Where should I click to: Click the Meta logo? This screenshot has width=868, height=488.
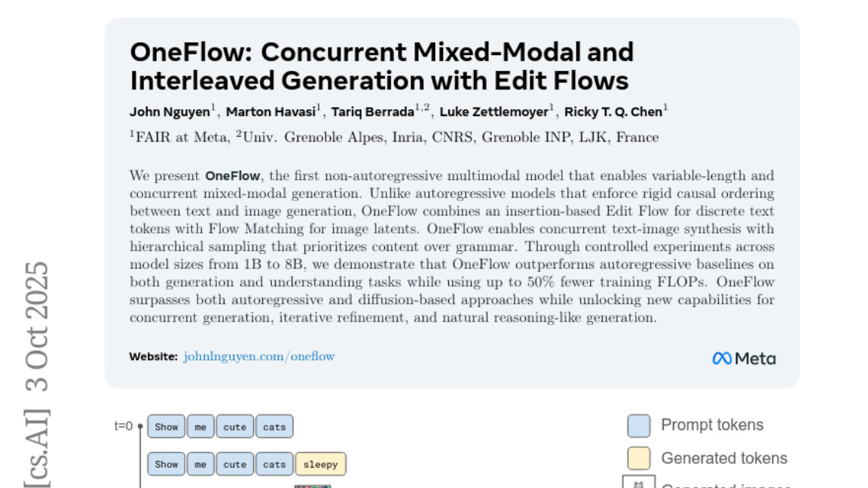click(744, 358)
